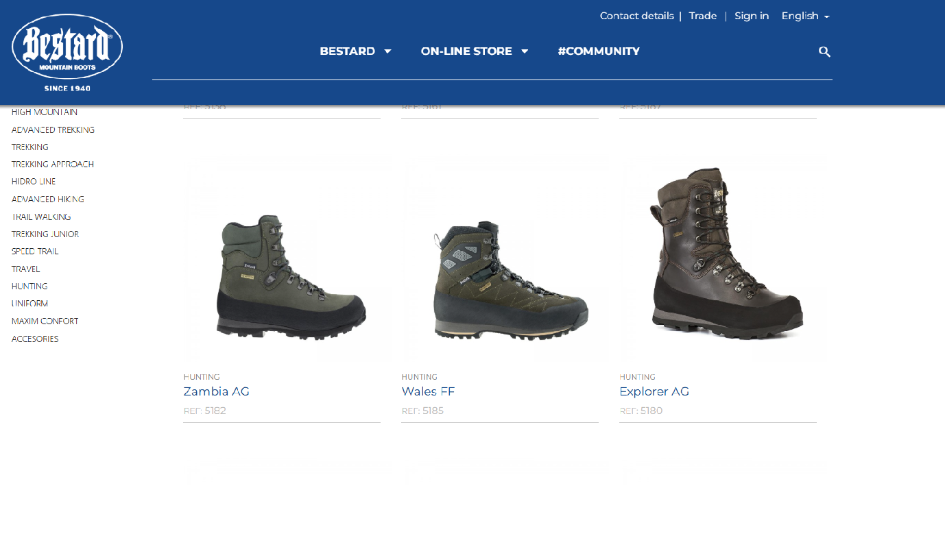Click the REF: 5180 text
The image size is (945, 560).
(x=641, y=411)
